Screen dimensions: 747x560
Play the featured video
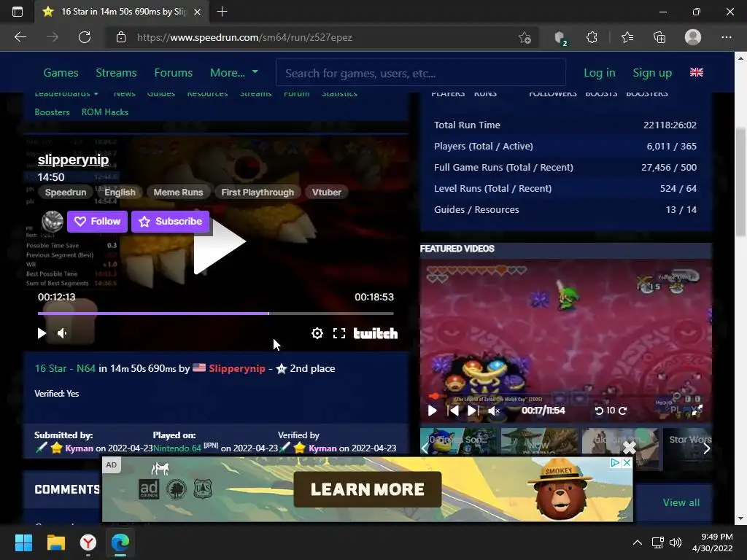click(x=432, y=411)
